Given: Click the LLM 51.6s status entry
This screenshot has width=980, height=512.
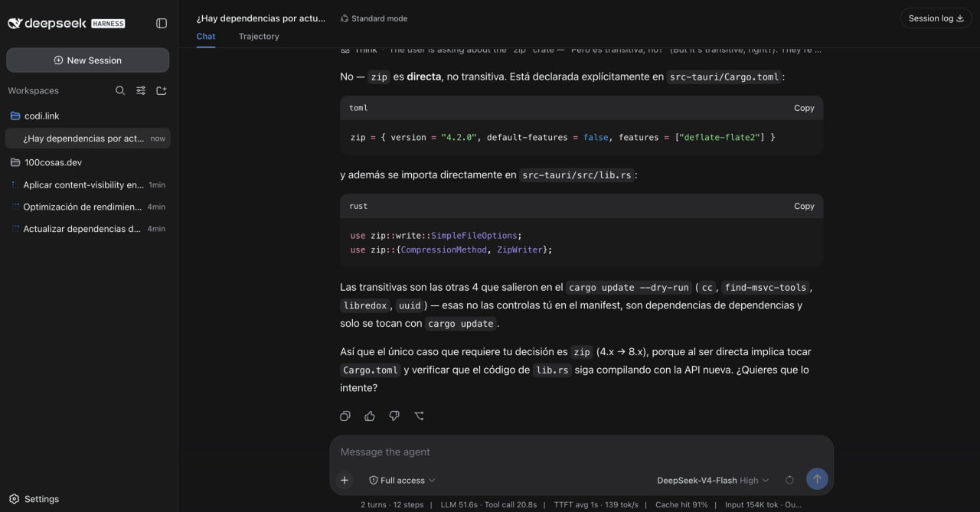Looking at the screenshot, I should (x=458, y=505).
